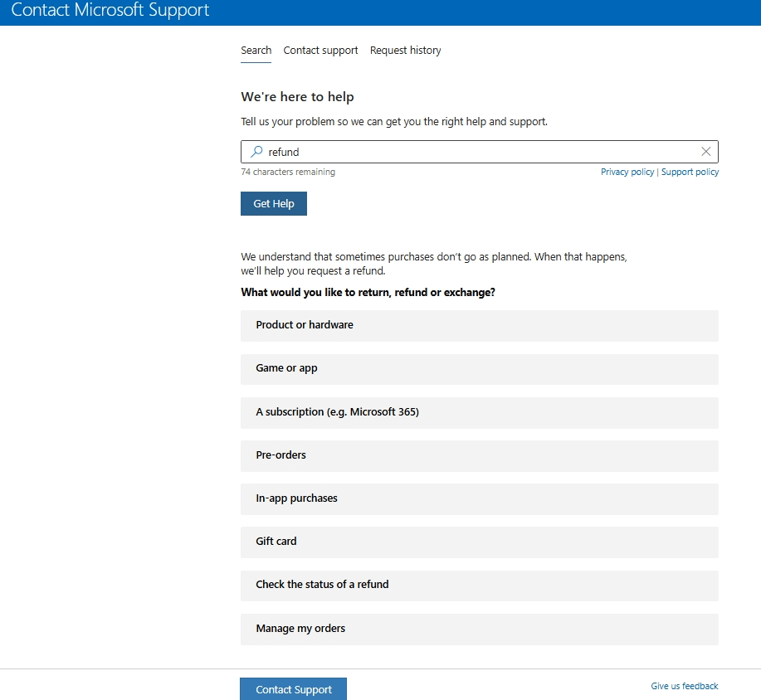This screenshot has height=700, width=761.
Task: Click into the refund search field
Action: [x=480, y=152]
